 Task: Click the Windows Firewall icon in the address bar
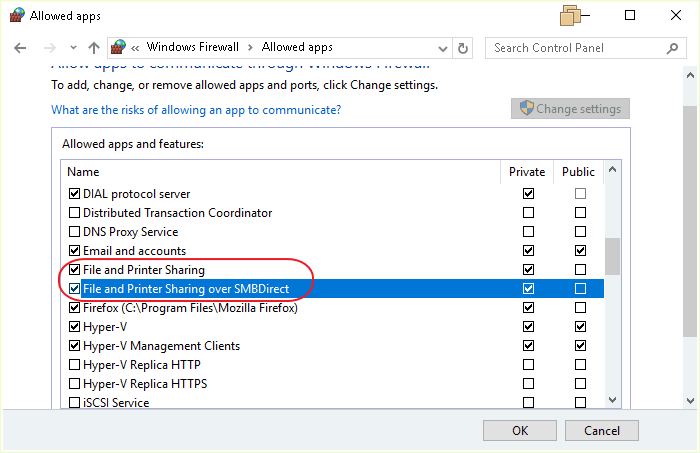(119, 48)
